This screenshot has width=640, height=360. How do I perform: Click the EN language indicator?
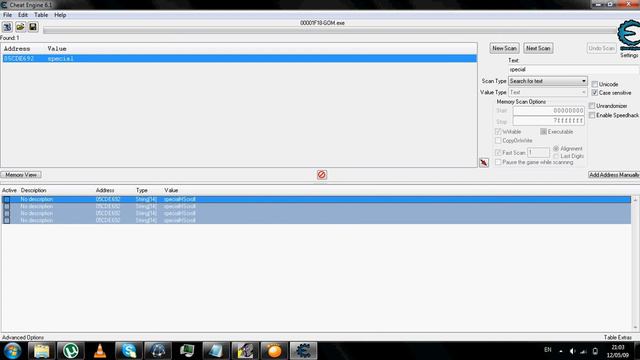point(547,350)
